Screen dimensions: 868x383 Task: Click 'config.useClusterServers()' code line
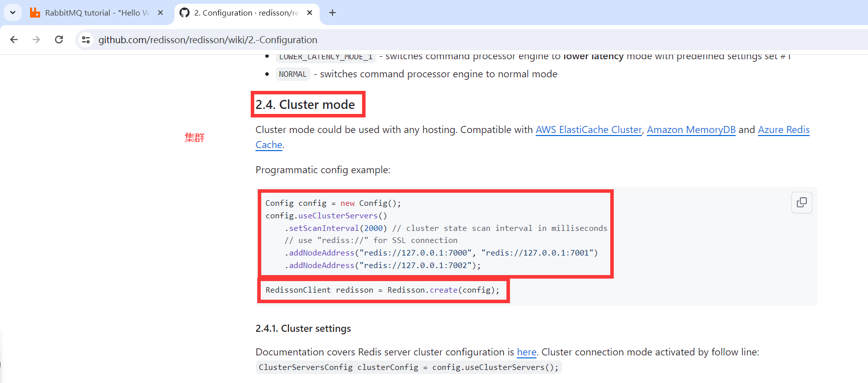coord(326,215)
